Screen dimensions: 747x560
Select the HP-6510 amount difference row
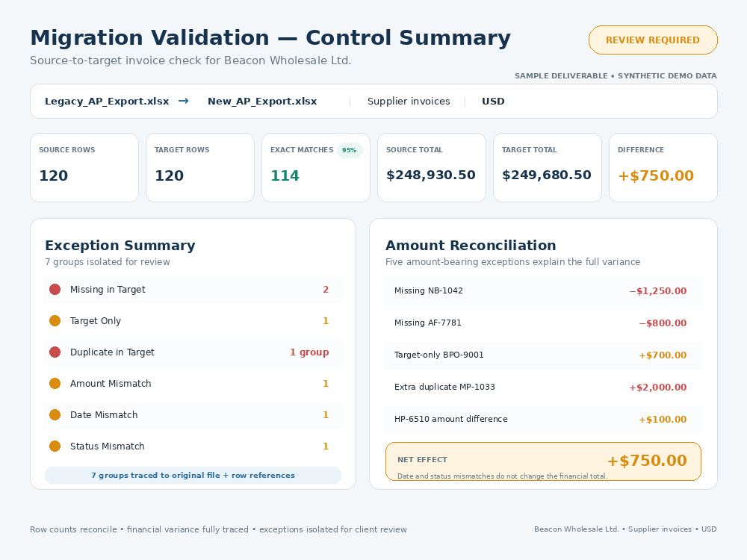543,420
